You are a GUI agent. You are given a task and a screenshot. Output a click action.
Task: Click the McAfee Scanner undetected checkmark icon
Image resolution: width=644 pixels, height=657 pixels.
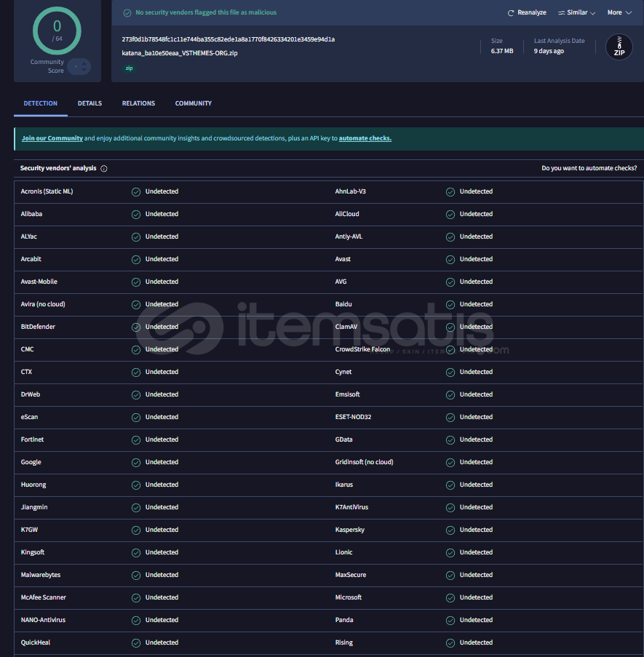[136, 598]
